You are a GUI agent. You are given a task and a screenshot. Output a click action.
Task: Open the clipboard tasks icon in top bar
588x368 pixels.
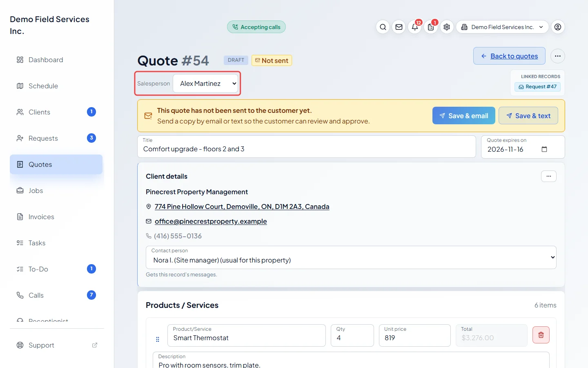(431, 27)
